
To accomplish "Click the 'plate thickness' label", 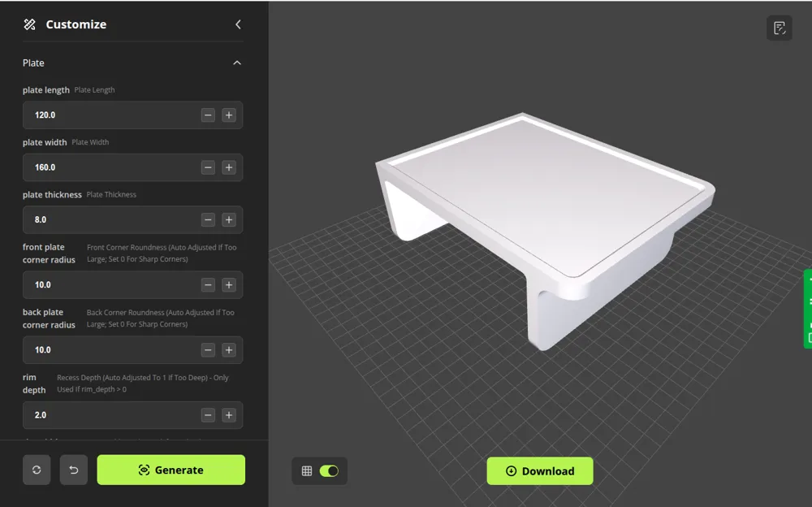I will [x=52, y=194].
